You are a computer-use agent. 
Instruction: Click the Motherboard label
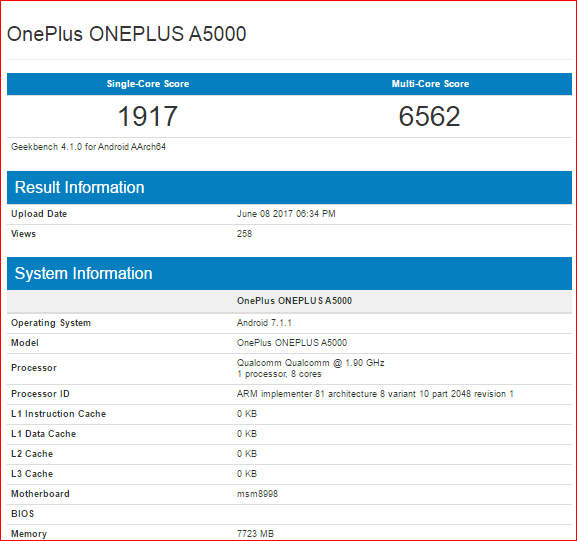point(40,494)
